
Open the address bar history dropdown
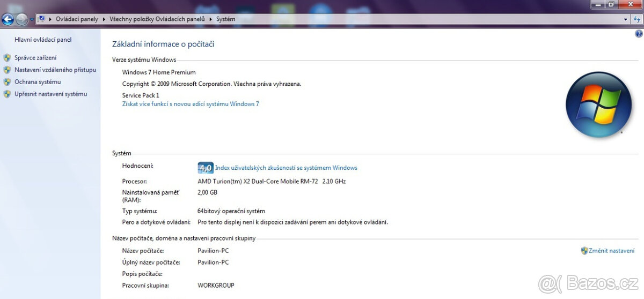[x=626, y=19]
